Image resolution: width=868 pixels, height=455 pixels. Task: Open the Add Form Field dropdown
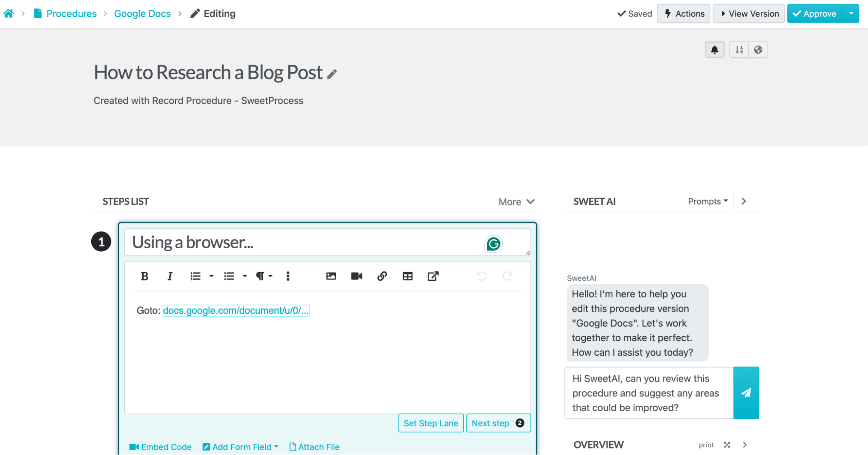pos(241,447)
